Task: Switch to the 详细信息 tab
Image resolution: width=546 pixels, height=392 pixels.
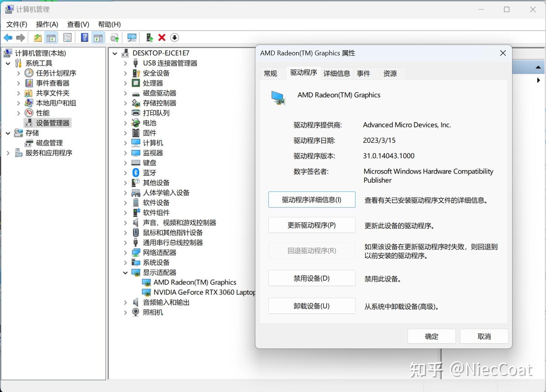Action: pos(336,73)
